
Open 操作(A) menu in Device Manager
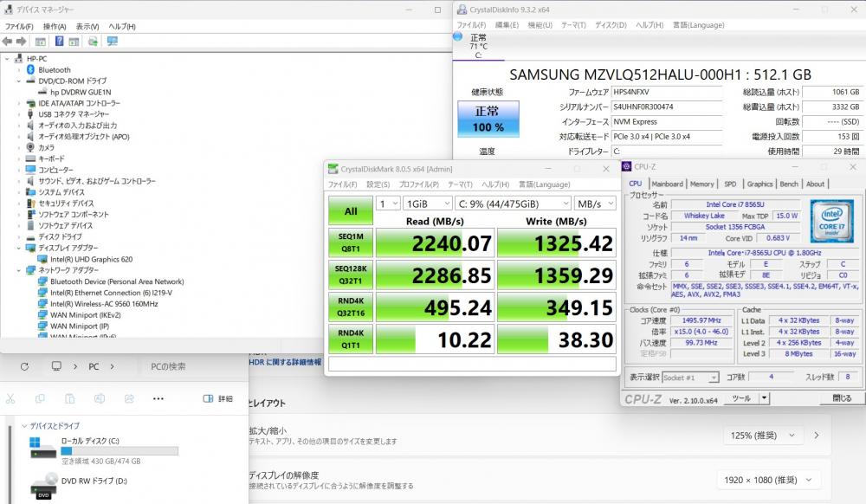click(x=55, y=27)
